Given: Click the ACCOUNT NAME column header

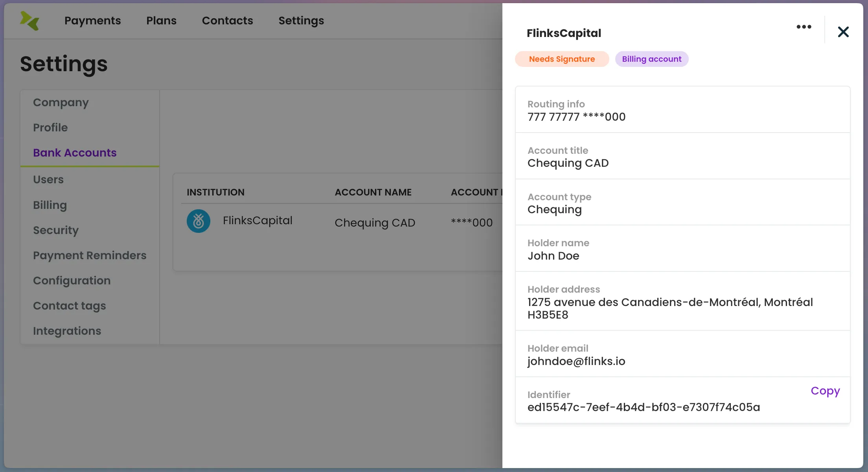Looking at the screenshot, I should tap(373, 192).
